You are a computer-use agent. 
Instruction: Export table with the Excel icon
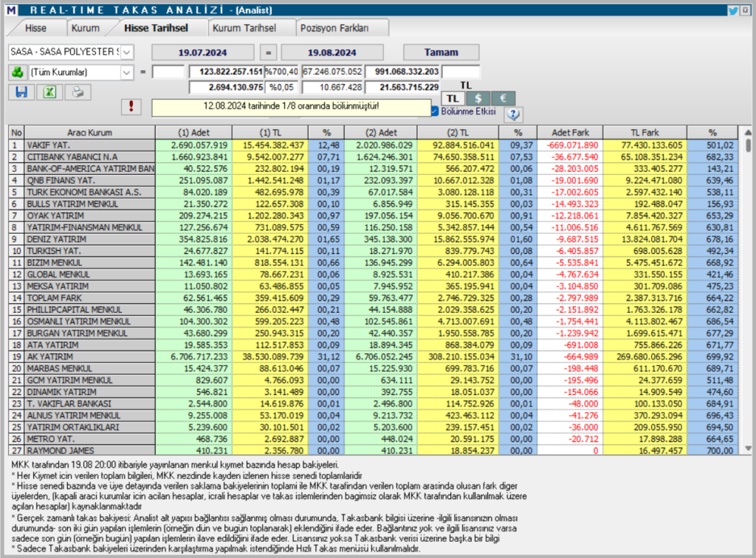pyautogui.click(x=49, y=92)
